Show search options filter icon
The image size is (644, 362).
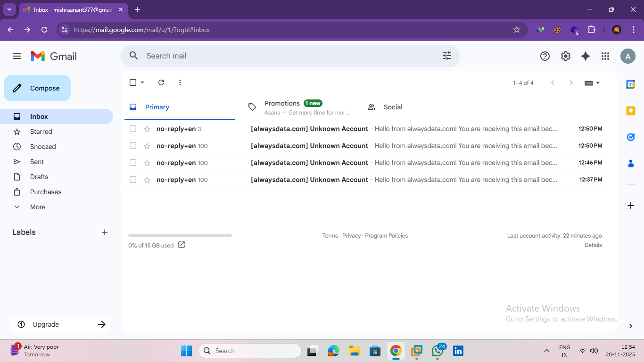(x=446, y=56)
